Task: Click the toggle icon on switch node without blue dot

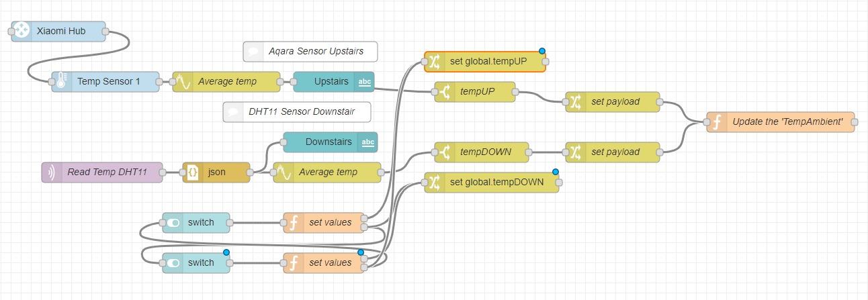Action: [173, 223]
